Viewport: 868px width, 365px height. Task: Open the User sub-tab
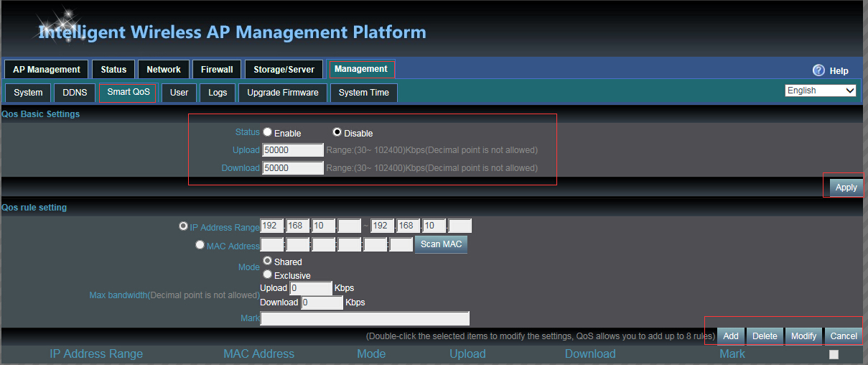click(x=179, y=93)
